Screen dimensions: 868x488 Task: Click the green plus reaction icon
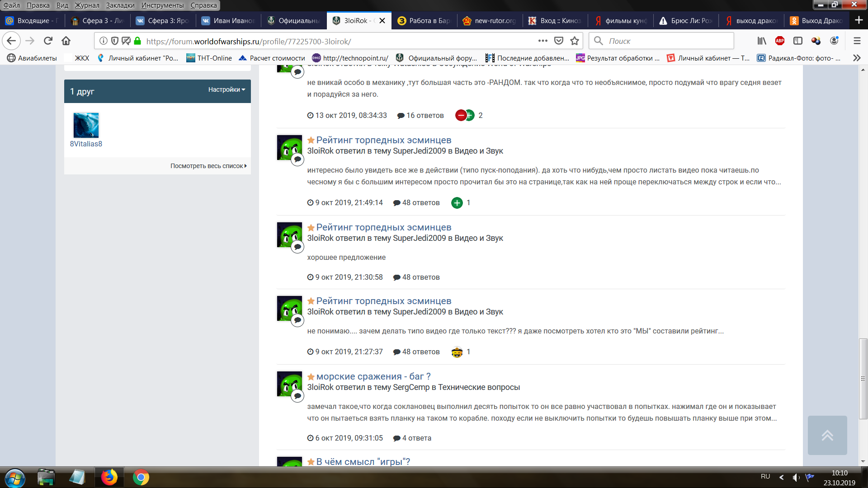(457, 203)
